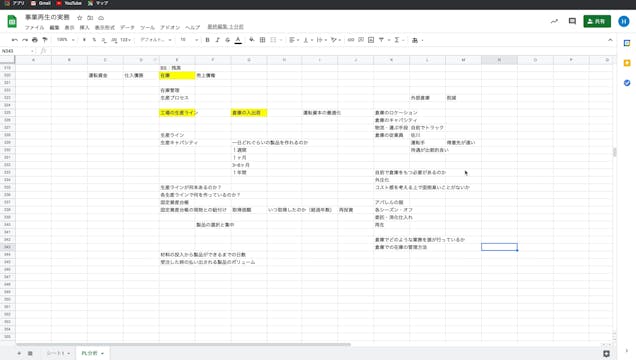
Task: Check the cloud save status icon
Action: 101,18
